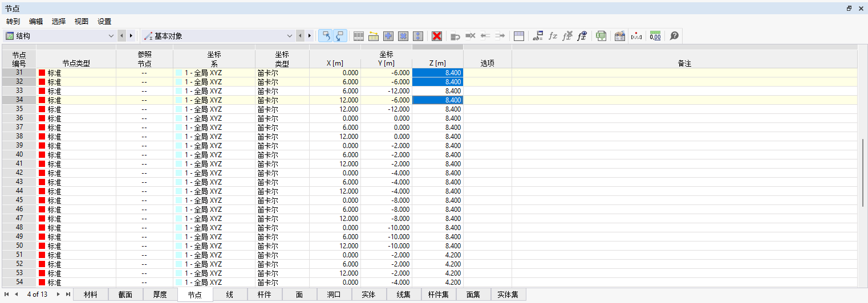
Task: Click the grayed return-arrow row icon
Action: (455, 36)
